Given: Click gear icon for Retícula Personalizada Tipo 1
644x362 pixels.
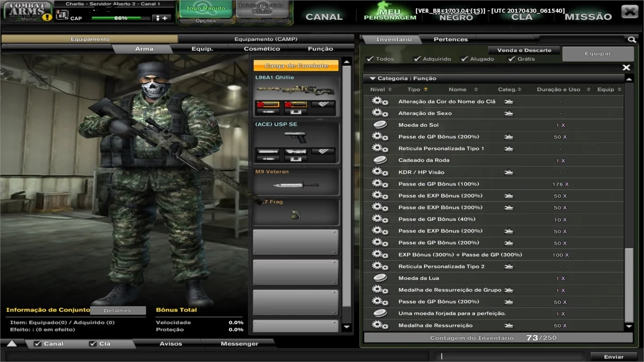Looking at the screenshot, I should [379, 148].
